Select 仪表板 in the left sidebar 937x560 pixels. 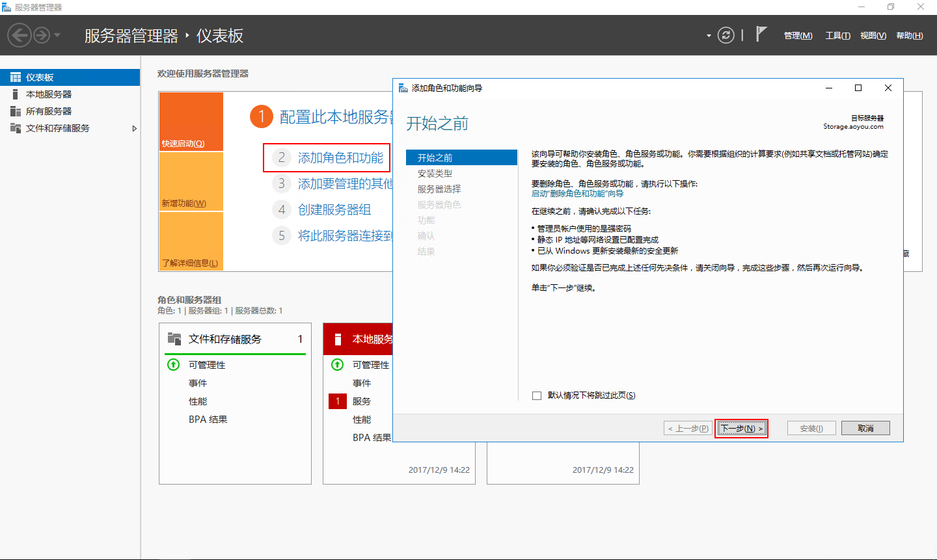(70, 77)
